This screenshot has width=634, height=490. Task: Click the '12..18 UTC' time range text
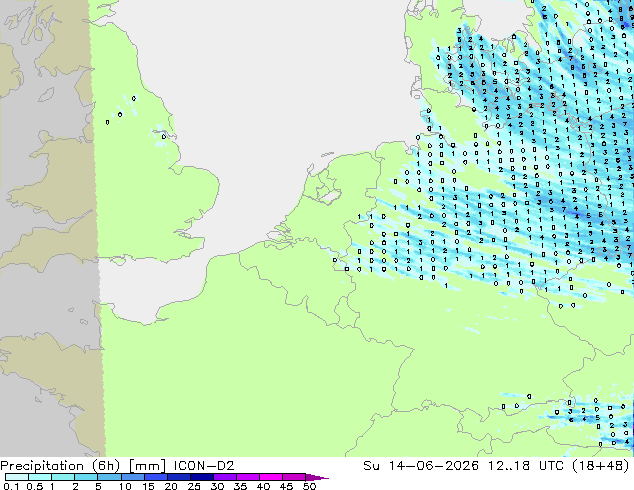[526, 466]
